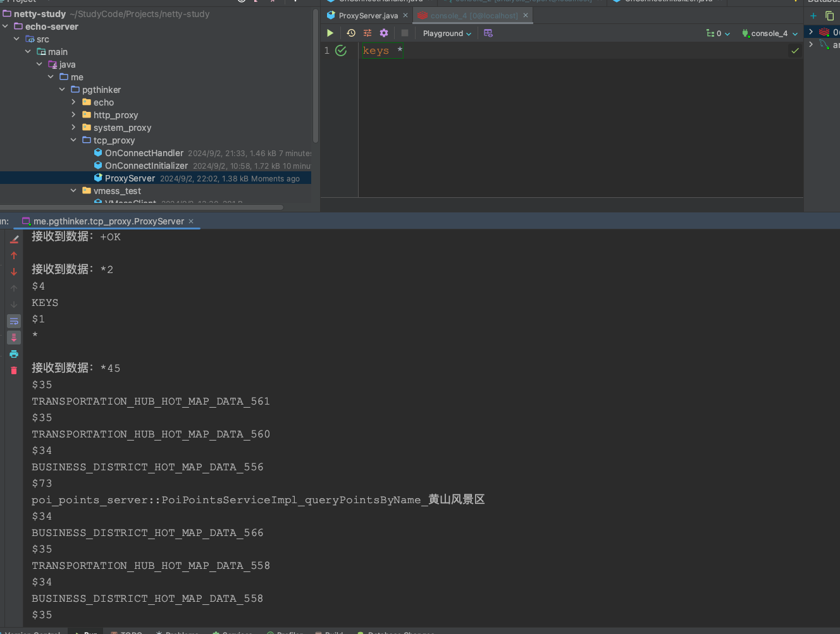Click the red down arrow in the Run panel
Screen dimensions: 840x634
14,272
